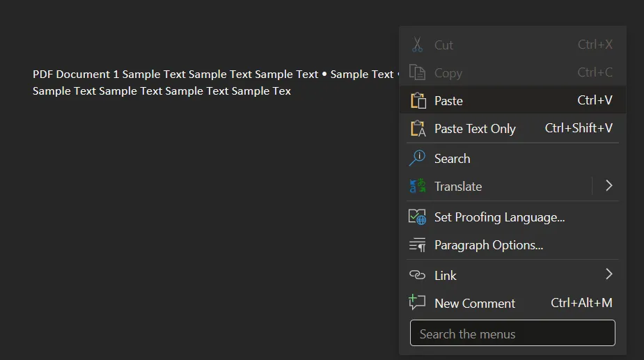Image resolution: width=644 pixels, height=360 pixels.
Task: Expand the Translate submenu arrow
Action: [608, 186]
